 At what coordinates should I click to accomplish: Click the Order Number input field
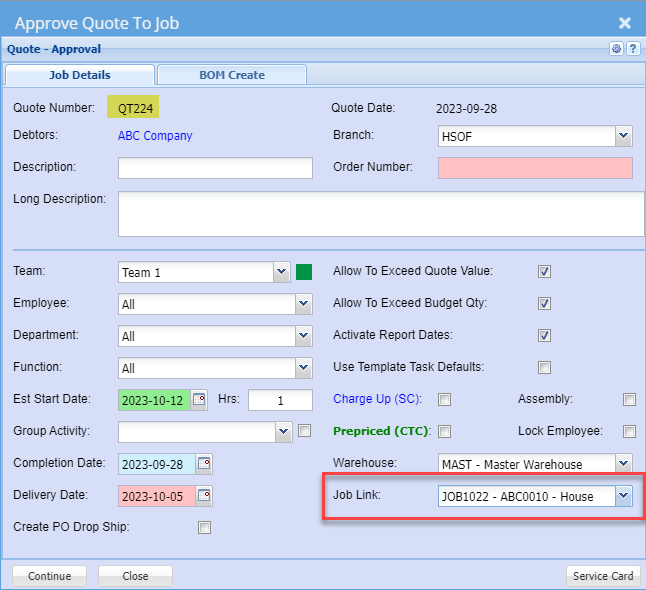coord(535,168)
